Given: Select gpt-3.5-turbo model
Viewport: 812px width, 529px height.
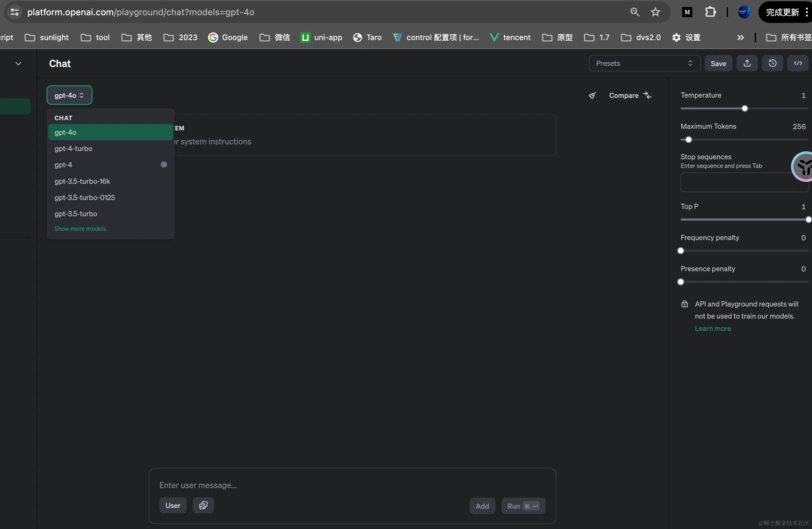Looking at the screenshot, I should coord(110,214).
